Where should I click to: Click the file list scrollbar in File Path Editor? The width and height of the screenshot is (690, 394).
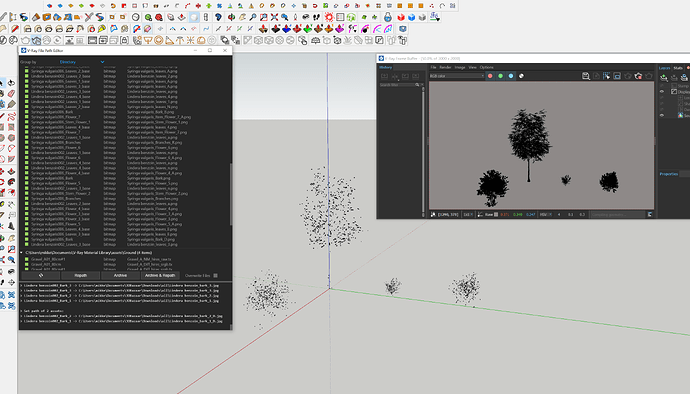coord(231,194)
